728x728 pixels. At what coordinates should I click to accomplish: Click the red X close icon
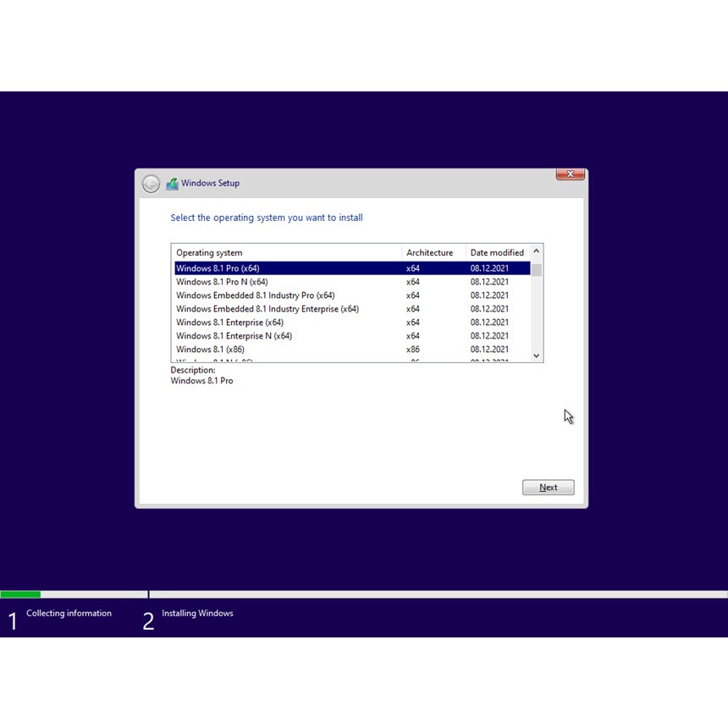(x=569, y=174)
